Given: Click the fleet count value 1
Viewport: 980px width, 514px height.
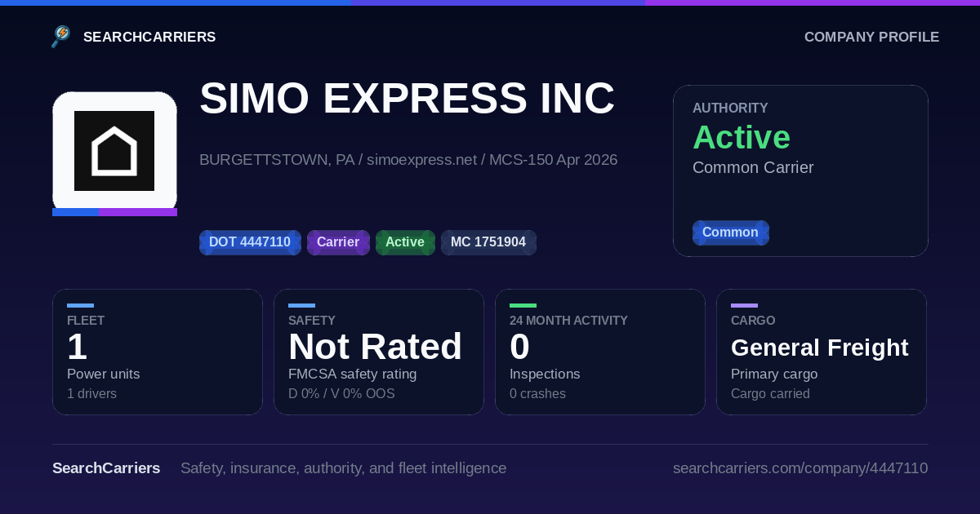Looking at the screenshot, I should pyautogui.click(x=77, y=347).
